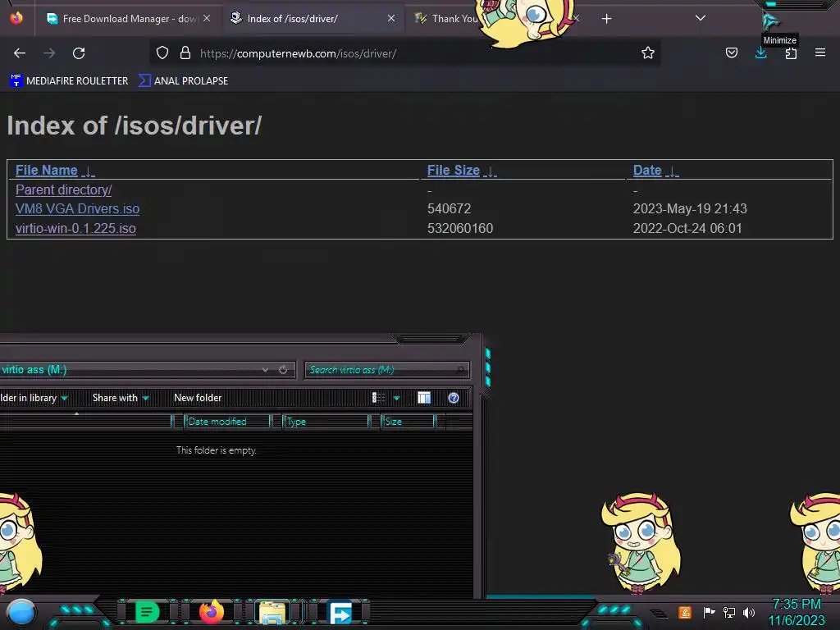Open the network tray icon
The height and width of the screenshot is (630, 840).
(x=729, y=612)
